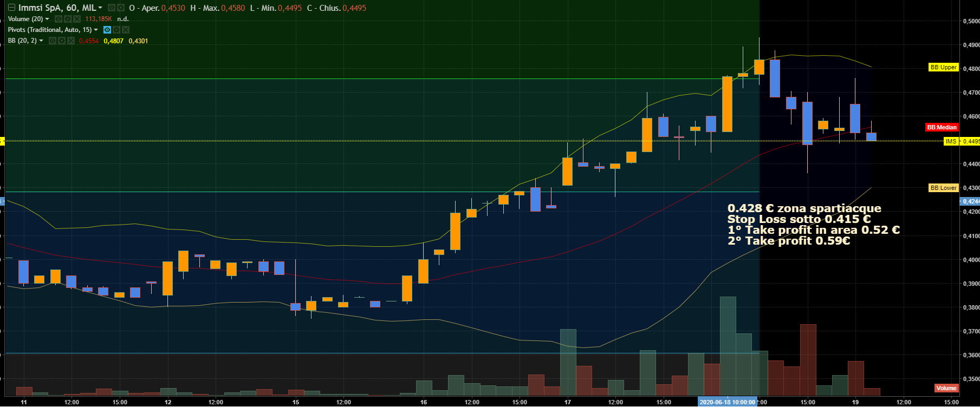Expand the Pivots (Traditional, Auto, 15) dropdown
This screenshot has width=980, height=407.
point(96,30)
